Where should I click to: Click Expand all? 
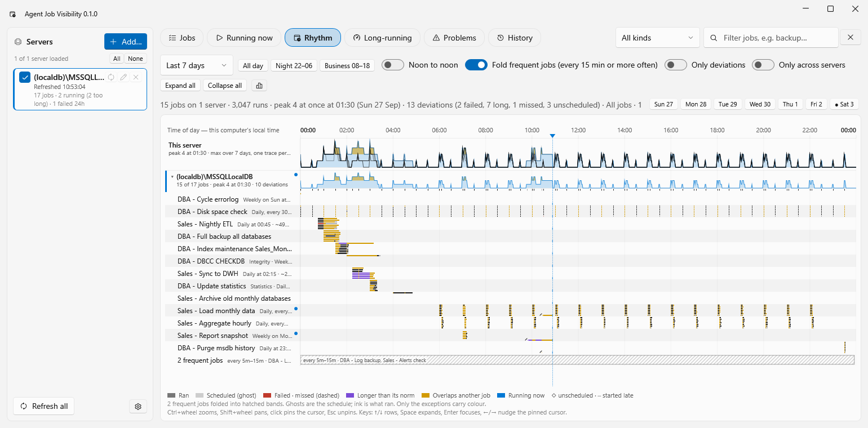[x=180, y=86]
